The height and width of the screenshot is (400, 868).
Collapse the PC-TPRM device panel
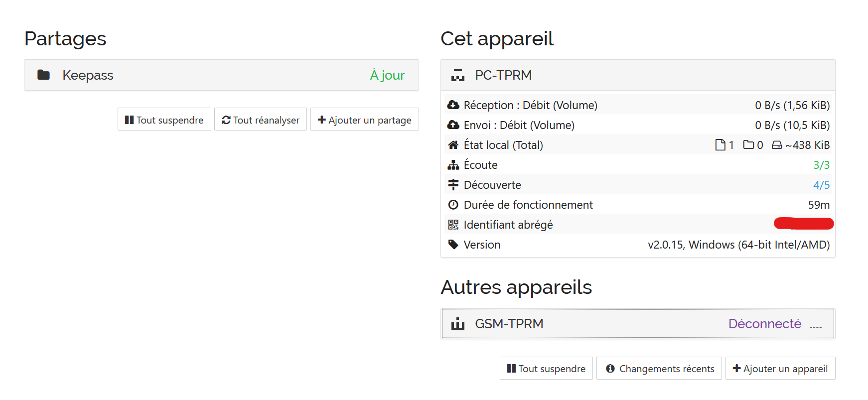(638, 75)
